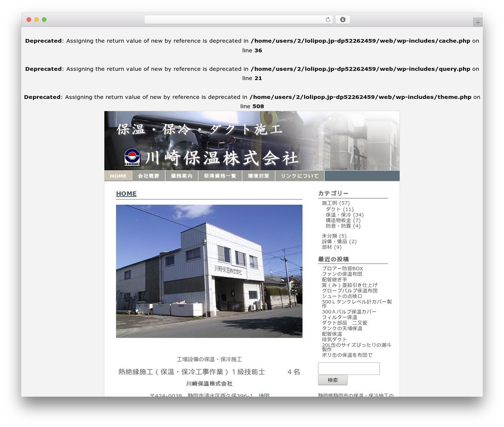
Task: Open the 300Aバルブ保温カバー post
Action: tap(349, 312)
